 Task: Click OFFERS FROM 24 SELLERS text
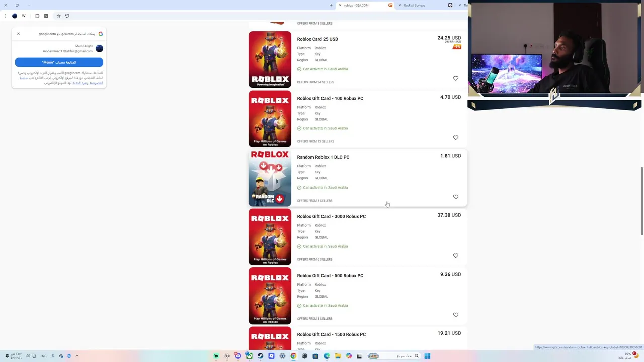tap(315, 82)
